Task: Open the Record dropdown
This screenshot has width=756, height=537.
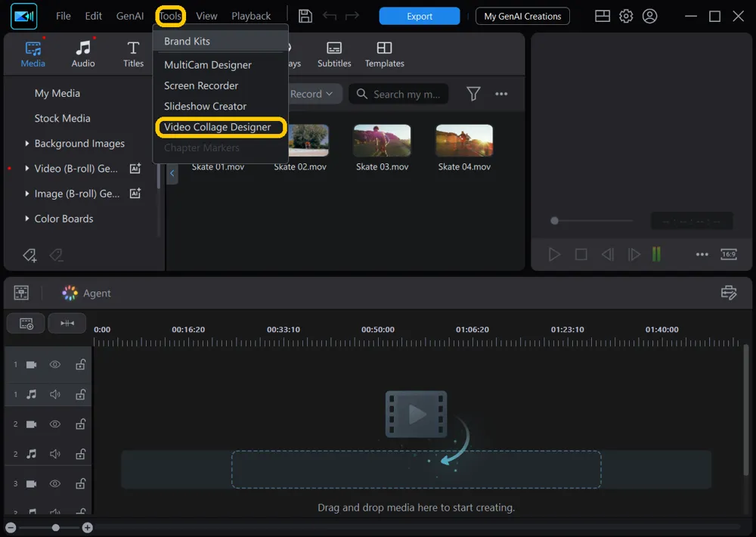Action: point(314,94)
